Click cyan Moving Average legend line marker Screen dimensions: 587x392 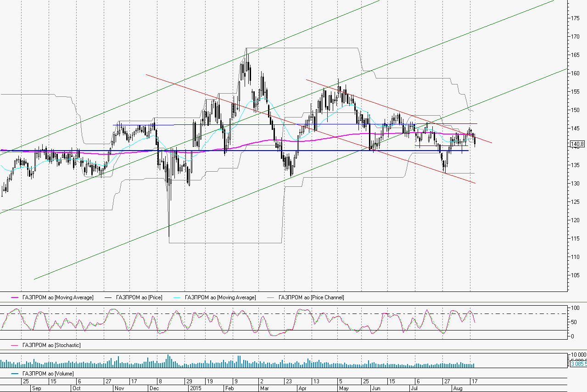click(x=178, y=297)
